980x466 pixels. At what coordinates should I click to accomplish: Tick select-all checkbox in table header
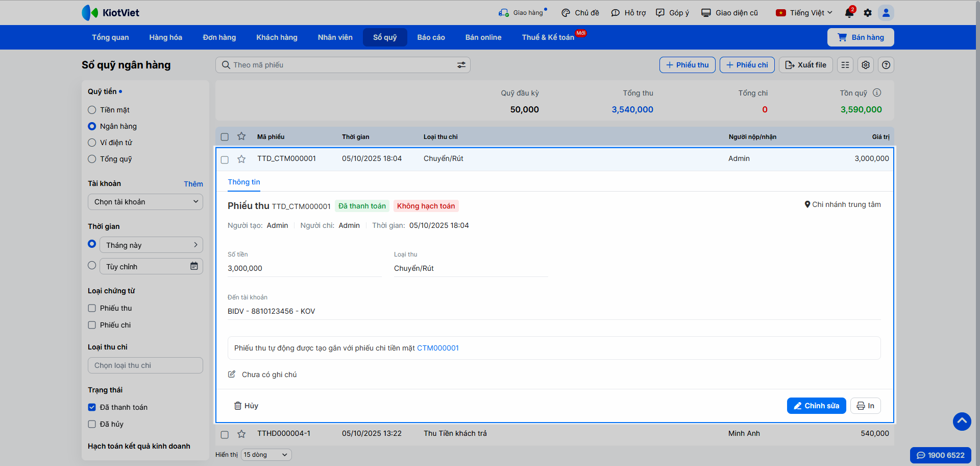tap(225, 137)
